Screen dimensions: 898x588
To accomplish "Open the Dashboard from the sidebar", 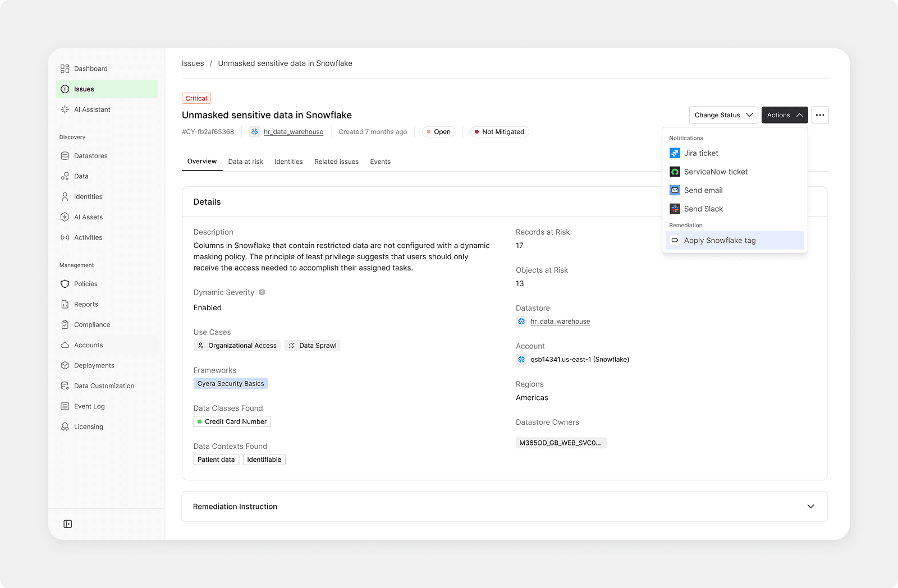I will 90,68.
